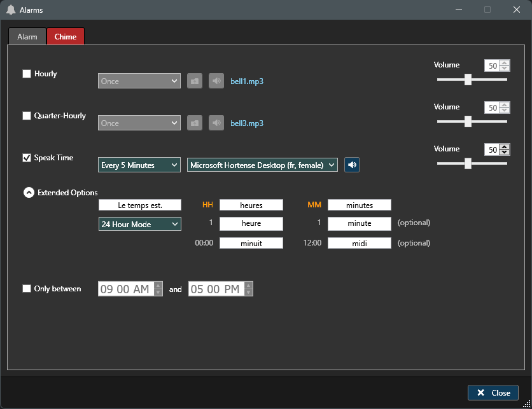This screenshot has width=532, height=409.
Task: Click the speaker icon beside bell1.mp3
Action: (216, 81)
